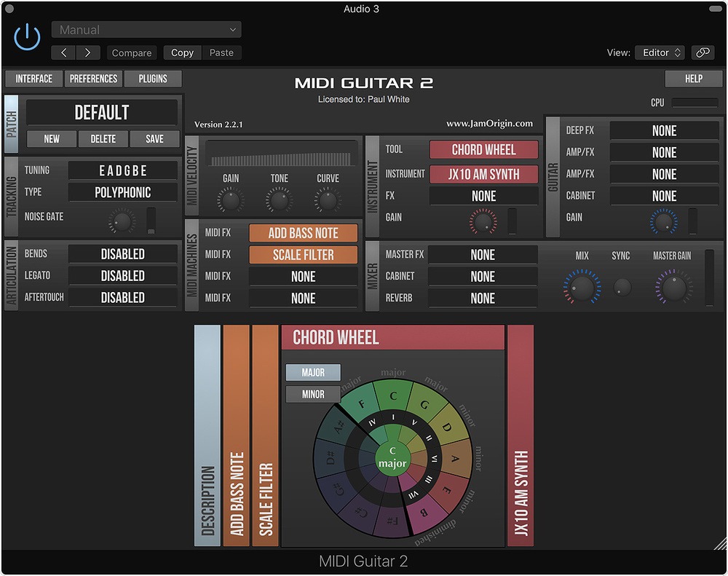Switch to the Interface tab

(34, 79)
